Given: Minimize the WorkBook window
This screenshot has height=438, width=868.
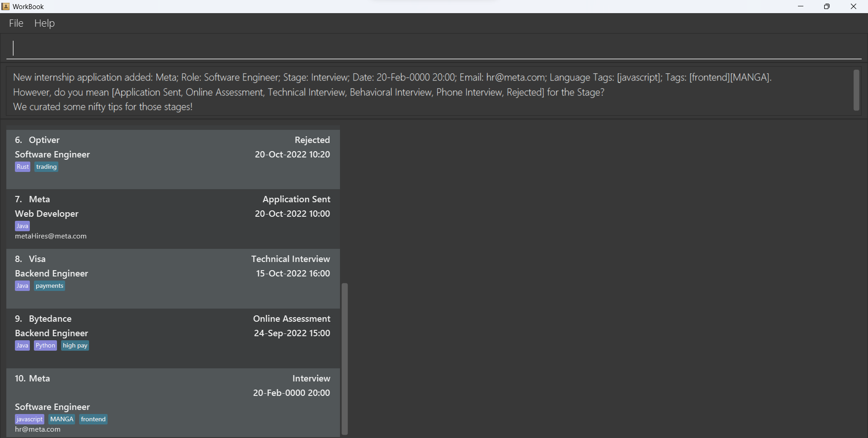Looking at the screenshot, I should 801,6.
